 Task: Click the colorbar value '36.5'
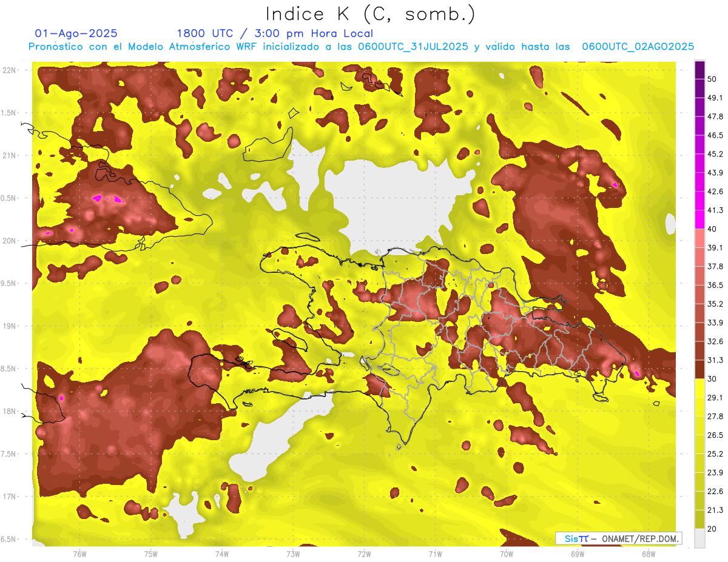point(715,285)
